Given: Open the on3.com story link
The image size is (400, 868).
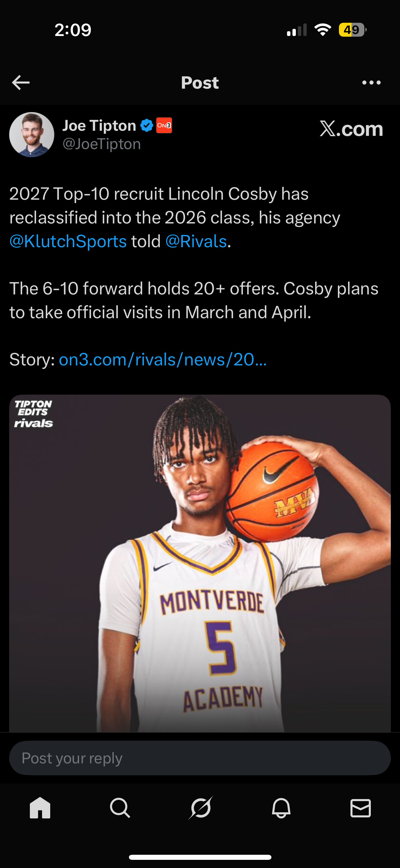Looking at the screenshot, I should click(x=163, y=360).
